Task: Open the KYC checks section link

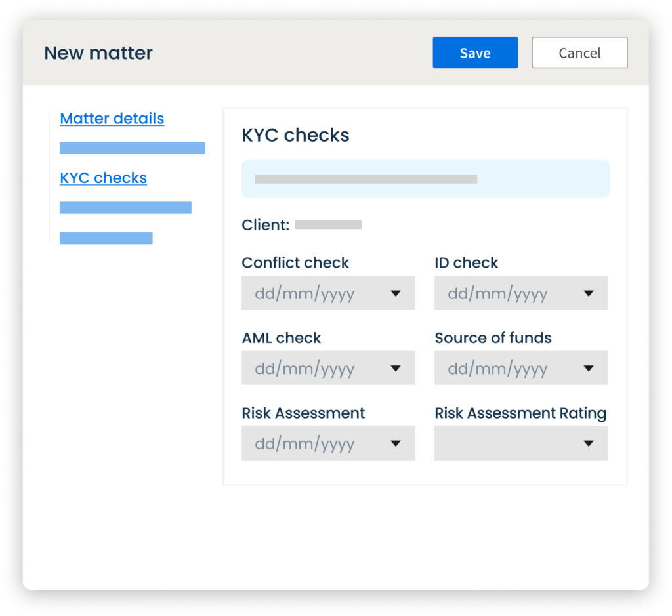Action: pyautogui.click(x=103, y=178)
